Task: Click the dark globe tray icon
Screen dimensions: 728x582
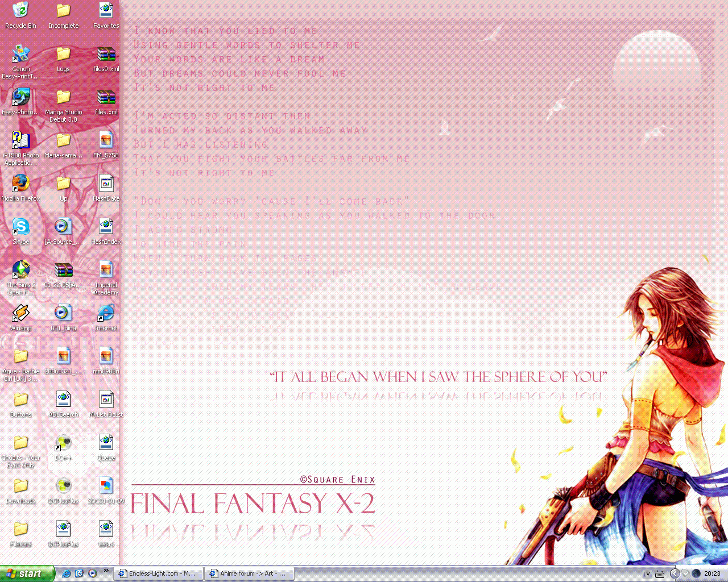Action: [696, 573]
